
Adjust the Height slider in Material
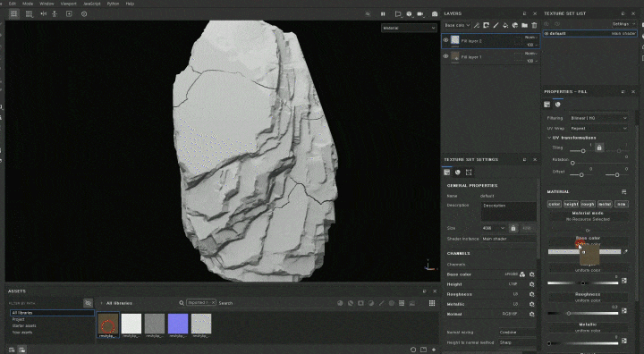[x=583, y=283]
